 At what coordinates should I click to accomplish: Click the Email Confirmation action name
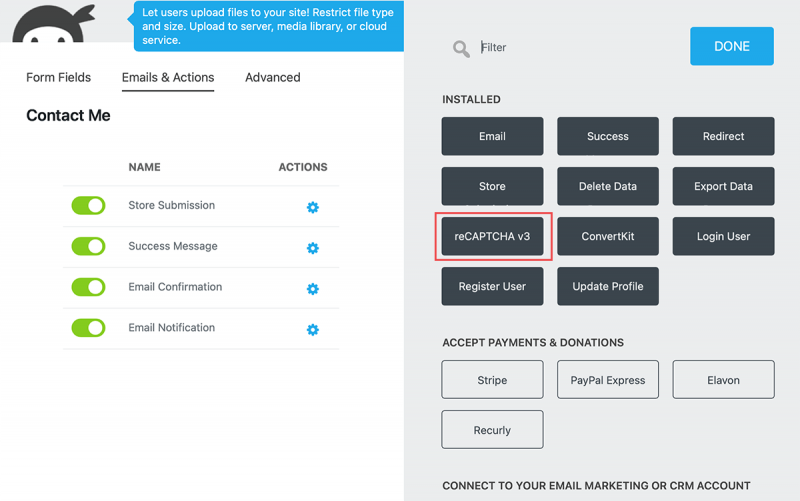175,287
